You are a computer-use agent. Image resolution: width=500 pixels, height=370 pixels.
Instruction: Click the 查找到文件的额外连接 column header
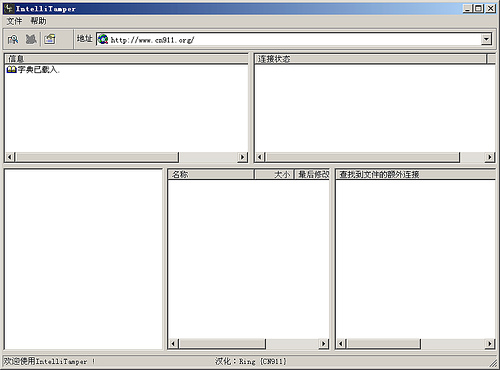[416, 174]
